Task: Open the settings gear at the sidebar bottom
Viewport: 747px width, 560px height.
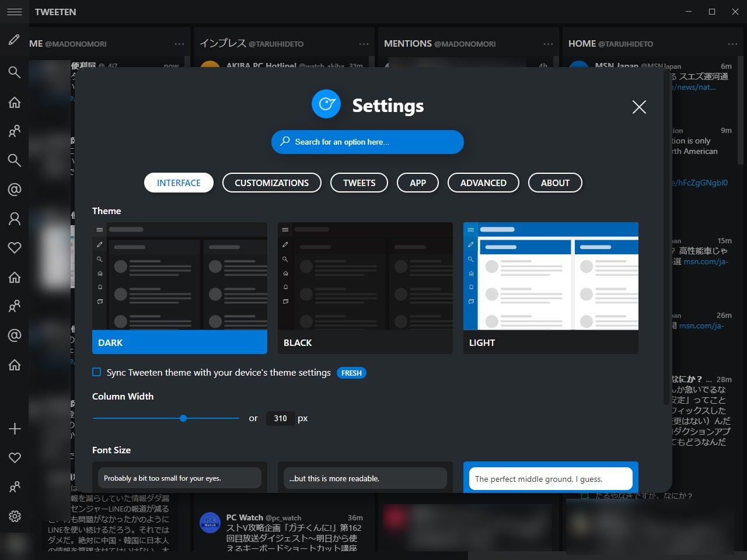Action: point(15,516)
